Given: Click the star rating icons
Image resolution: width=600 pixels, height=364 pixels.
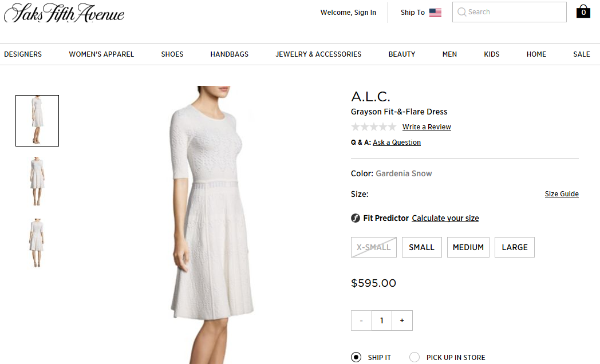Looking at the screenshot, I should pos(373,126).
